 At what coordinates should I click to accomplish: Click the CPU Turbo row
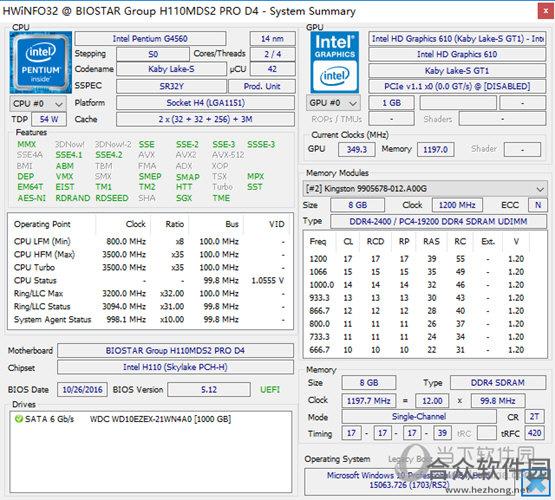150,268
